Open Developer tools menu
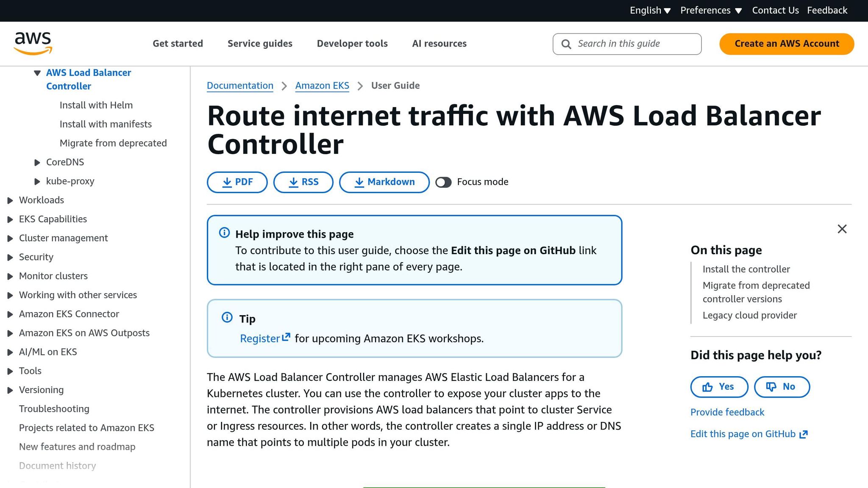 pyautogui.click(x=352, y=44)
